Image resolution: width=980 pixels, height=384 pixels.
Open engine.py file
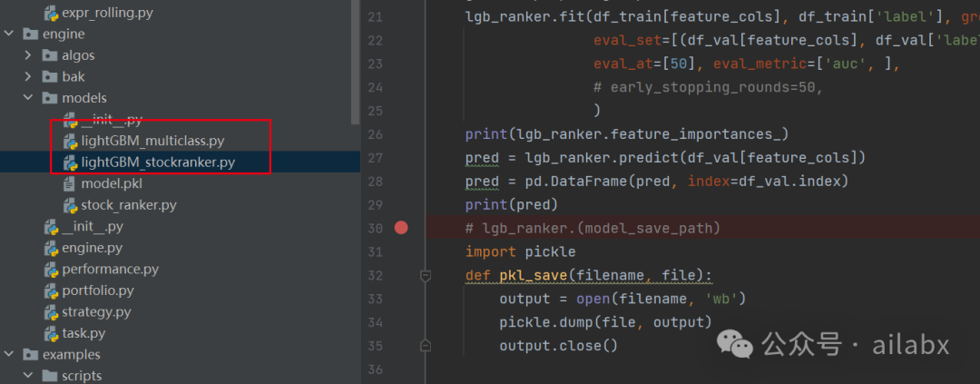[92, 249]
